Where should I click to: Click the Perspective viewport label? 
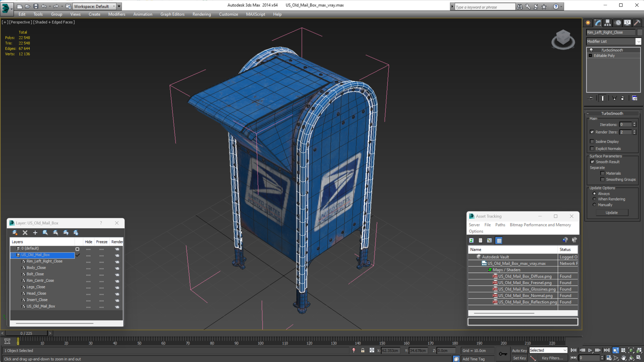21,22
